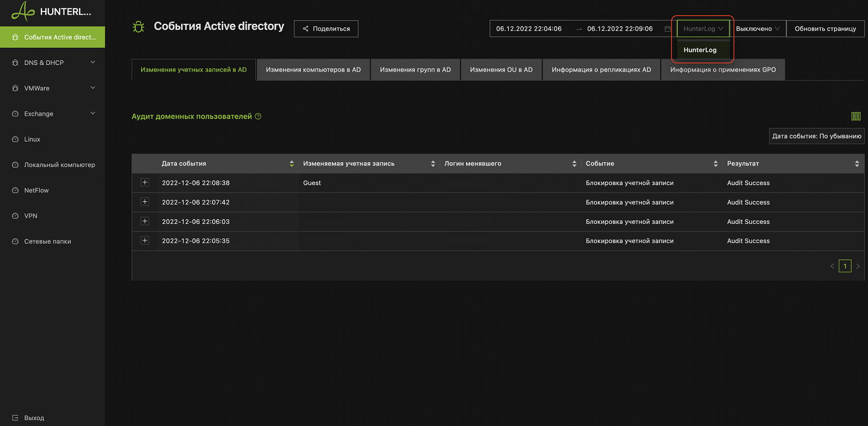Image resolution: width=868 pixels, height=426 pixels.
Task: Open the column settings icon above table
Action: (856, 116)
